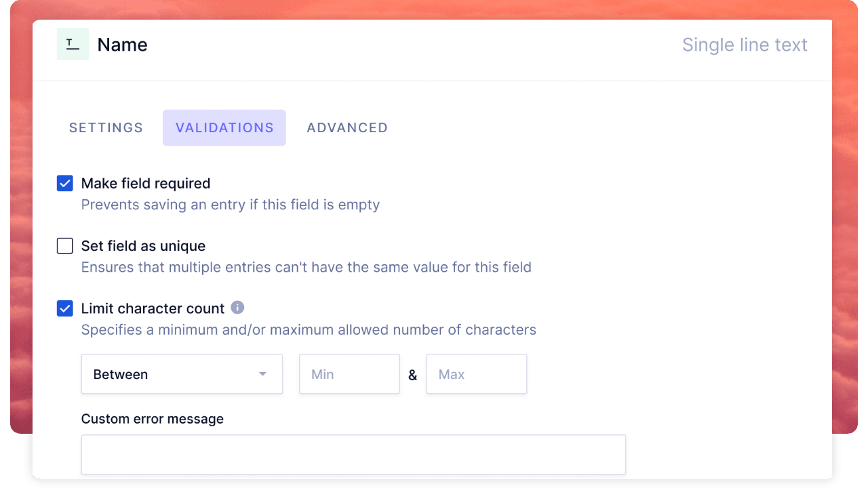868x488 pixels.
Task: Click the text field type icon beside Name
Action: [x=73, y=45]
